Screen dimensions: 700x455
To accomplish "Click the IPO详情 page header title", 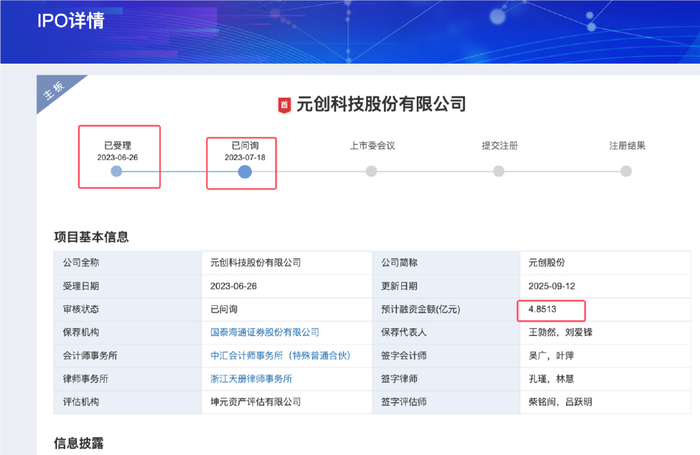I will [71, 21].
